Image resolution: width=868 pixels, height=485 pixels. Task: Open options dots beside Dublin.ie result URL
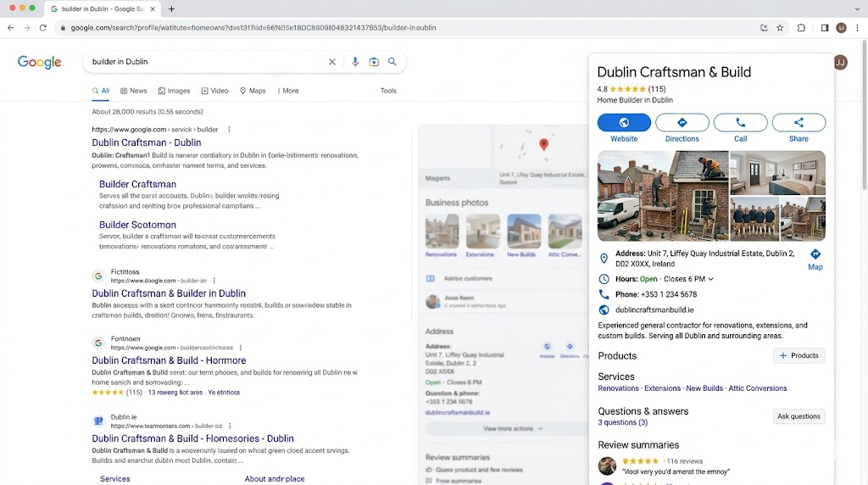230,426
